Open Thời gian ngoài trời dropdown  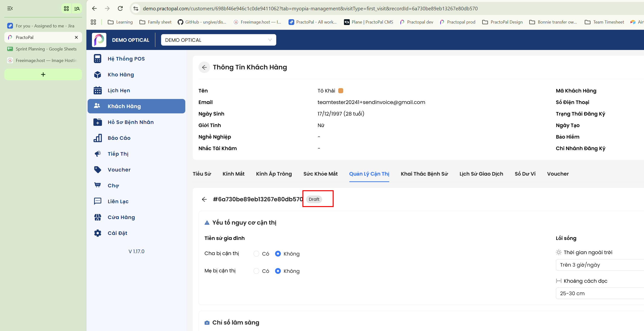(x=600, y=265)
